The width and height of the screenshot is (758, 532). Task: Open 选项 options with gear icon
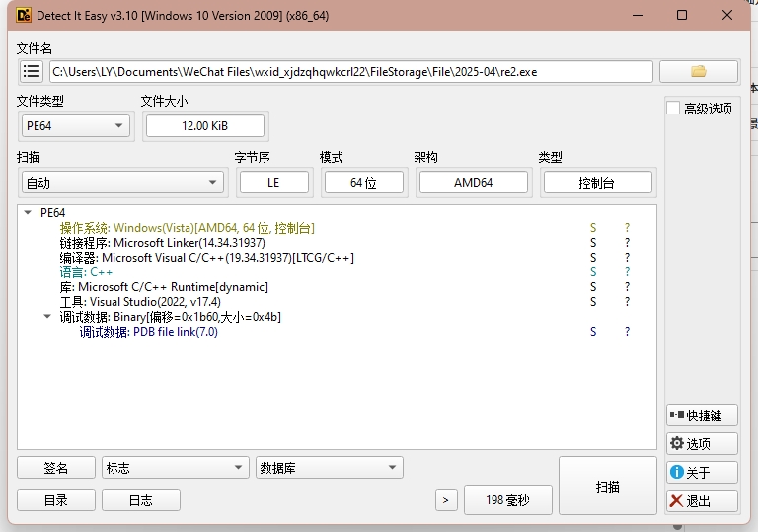[x=702, y=443]
